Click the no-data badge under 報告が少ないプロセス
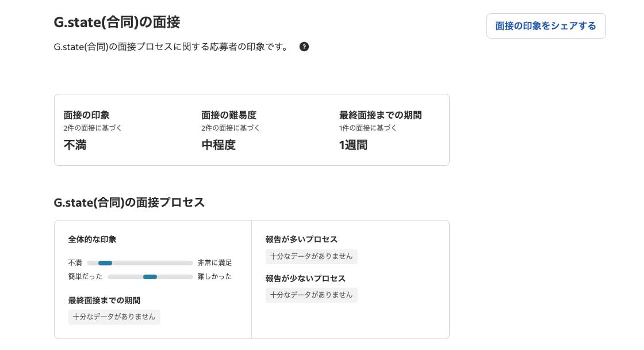This screenshot has width=644, height=350. (311, 295)
